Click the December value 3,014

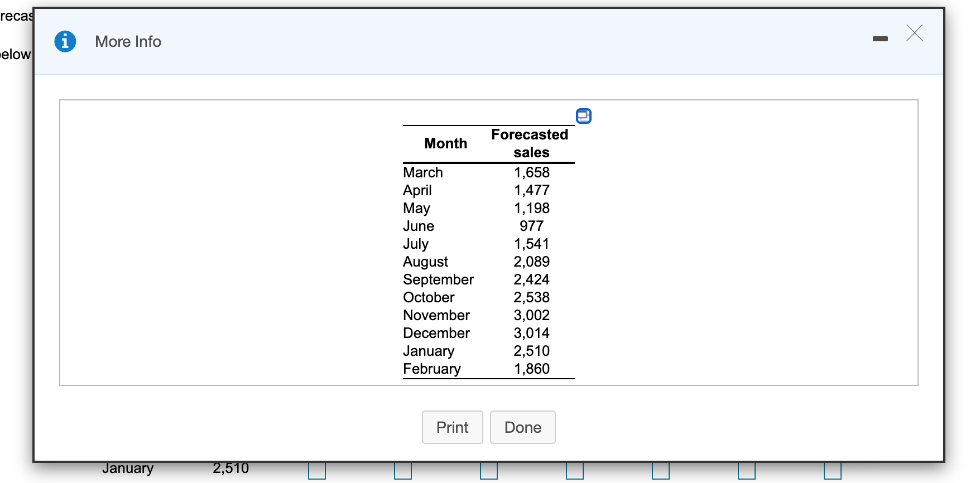click(532, 333)
